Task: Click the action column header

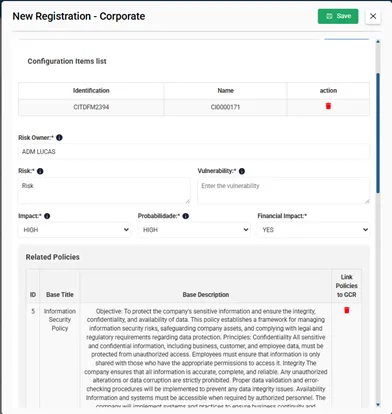Action: [x=328, y=91]
